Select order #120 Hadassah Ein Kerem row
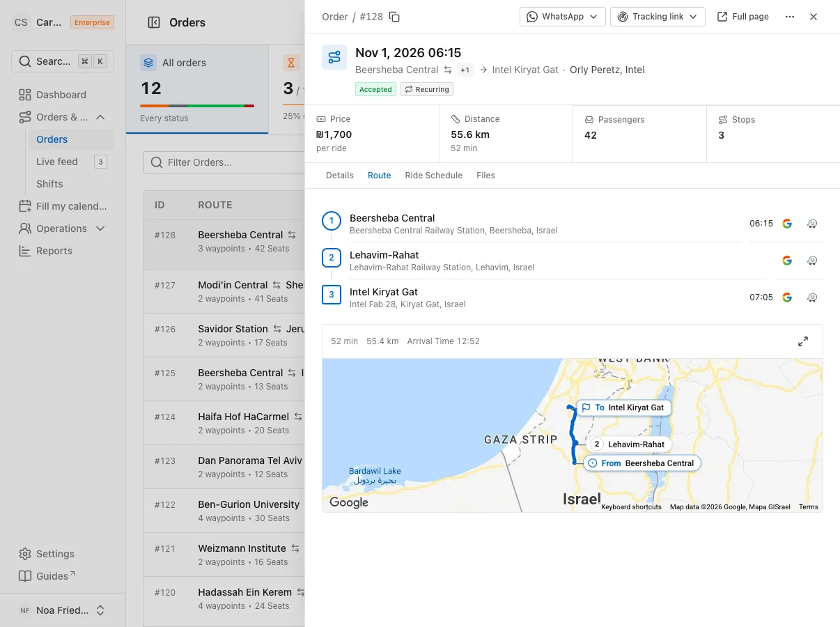Screen dimensions: 840x627 [x=224, y=598]
